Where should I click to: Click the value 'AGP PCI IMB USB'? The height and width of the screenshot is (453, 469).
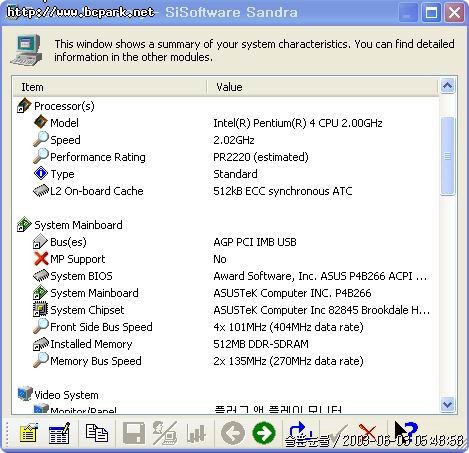tap(255, 242)
